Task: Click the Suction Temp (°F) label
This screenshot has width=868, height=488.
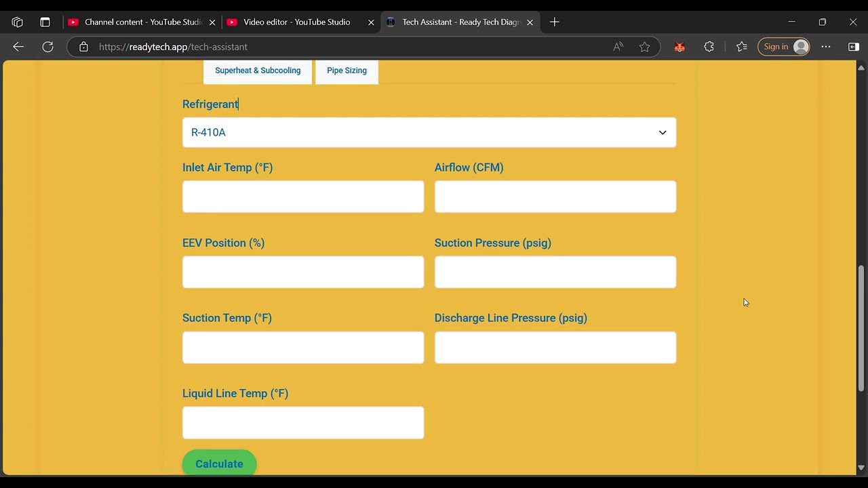Action: point(226,318)
